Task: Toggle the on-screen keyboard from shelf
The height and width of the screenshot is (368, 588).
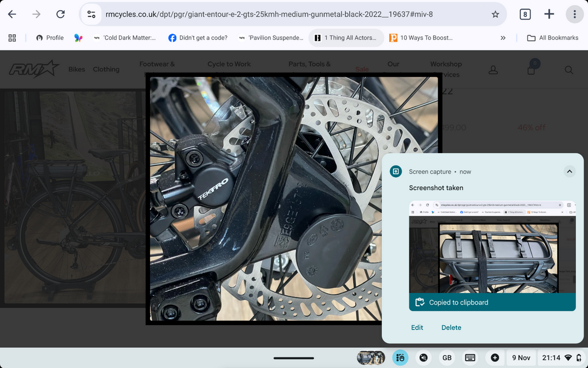Action: coord(470,357)
